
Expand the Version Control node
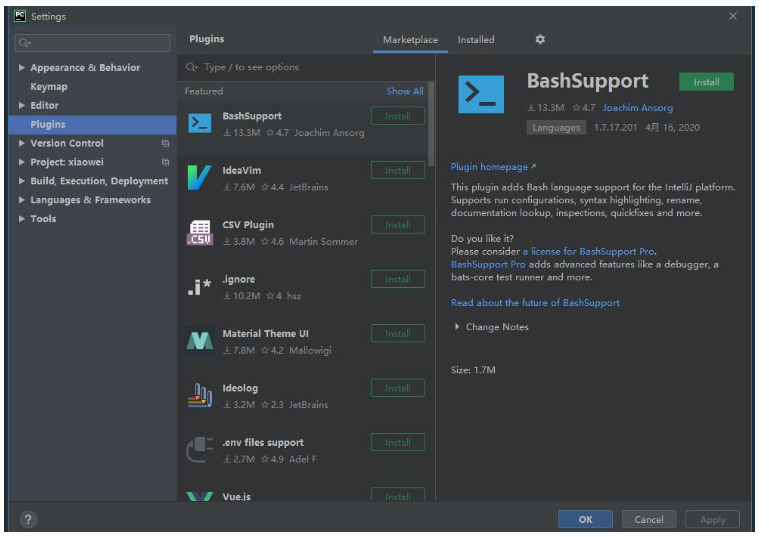tap(22, 143)
